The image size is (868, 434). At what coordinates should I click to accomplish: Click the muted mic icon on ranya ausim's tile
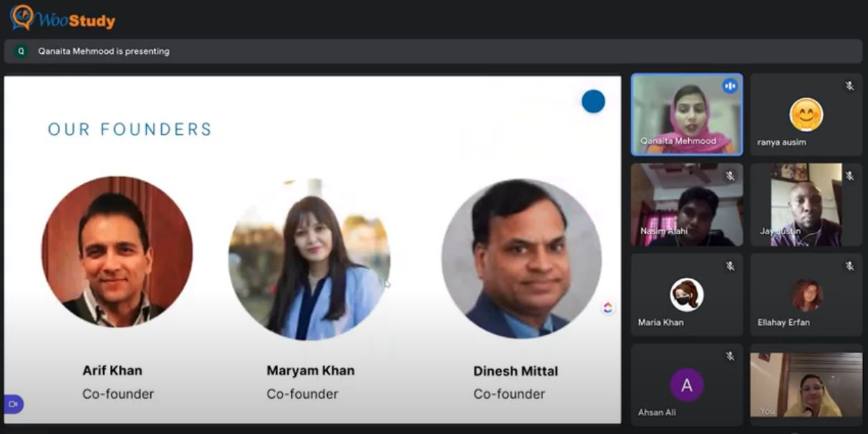(x=849, y=86)
